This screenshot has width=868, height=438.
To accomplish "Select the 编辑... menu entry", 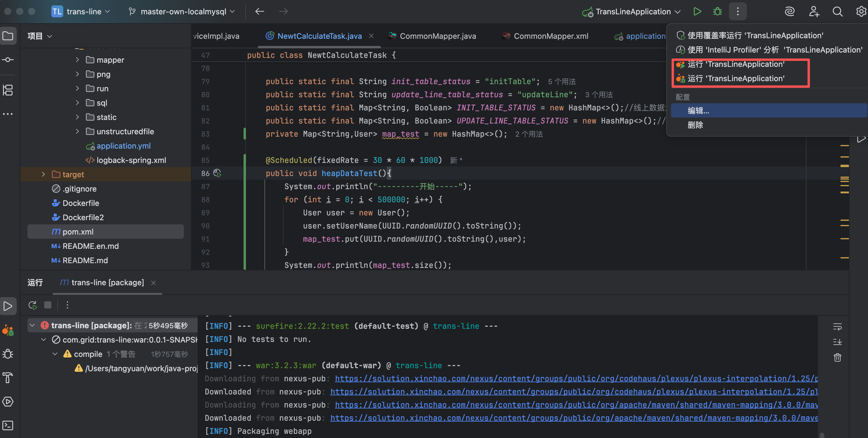I will coord(698,110).
